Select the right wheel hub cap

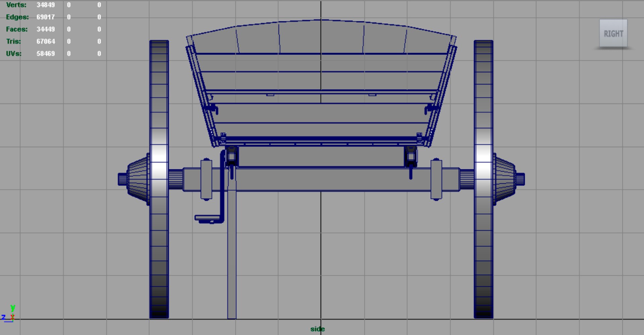[509, 179]
